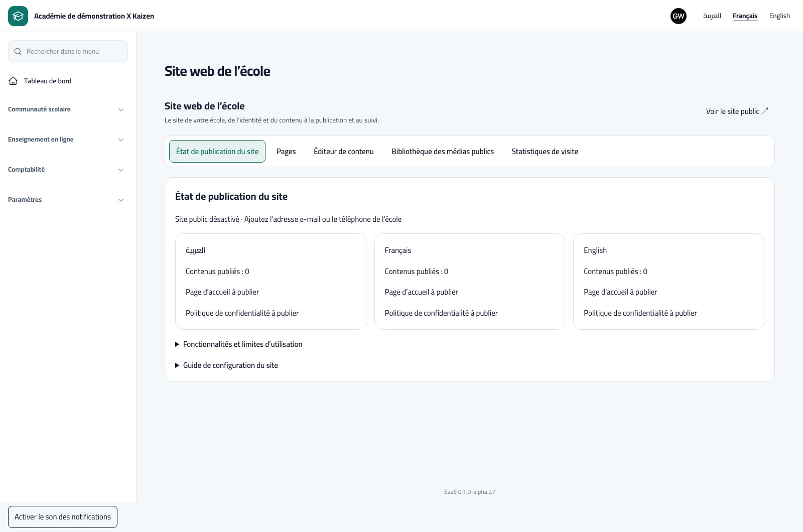This screenshot has width=803, height=532.
Task: Click the Français card heading
Action: [x=398, y=250]
